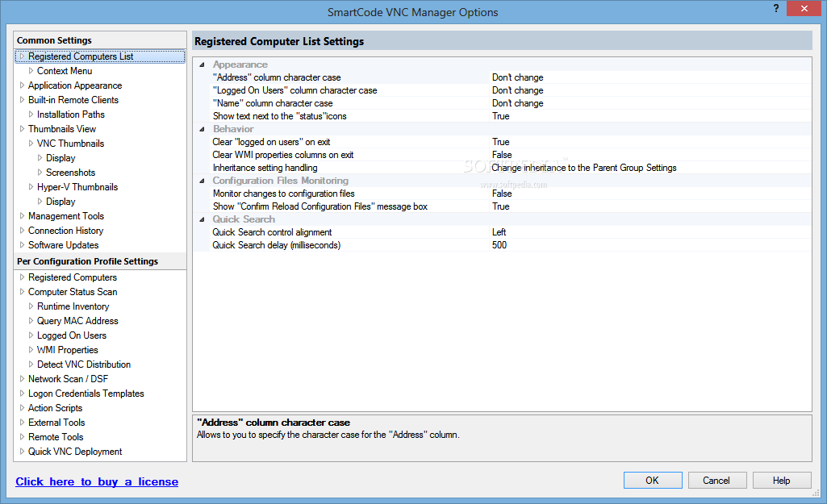
Task: Click Inheritance value 'Change inheritance to Parent Group'
Action: pyautogui.click(x=584, y=168)
